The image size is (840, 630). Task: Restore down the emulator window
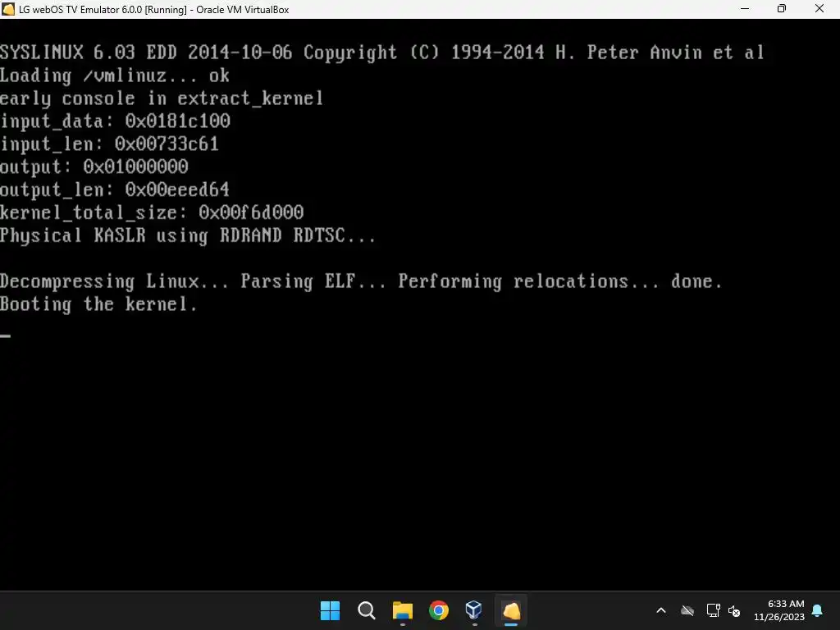click(782, 9)
